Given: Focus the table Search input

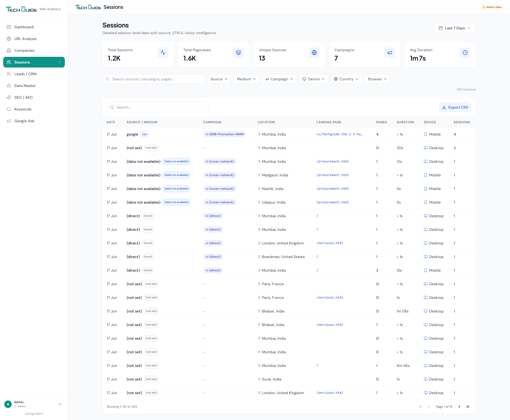Looking at the screenshot, I should pos(158,107).
